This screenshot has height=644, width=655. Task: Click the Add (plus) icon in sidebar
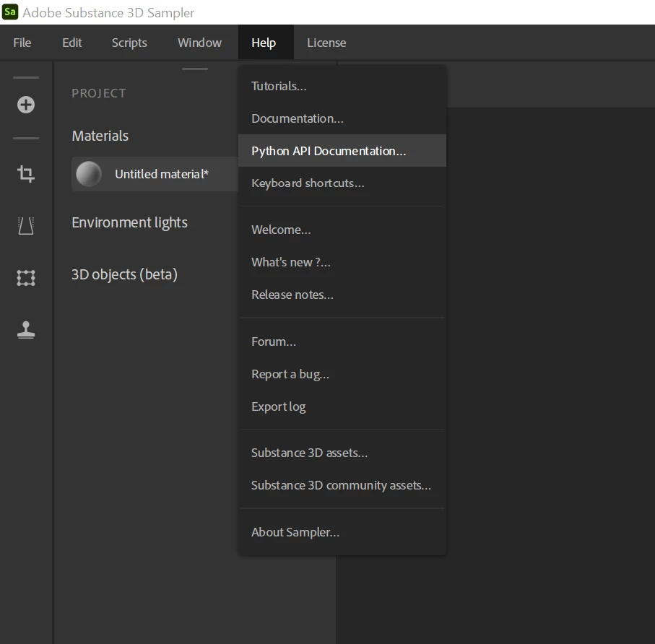coord(26,105)
